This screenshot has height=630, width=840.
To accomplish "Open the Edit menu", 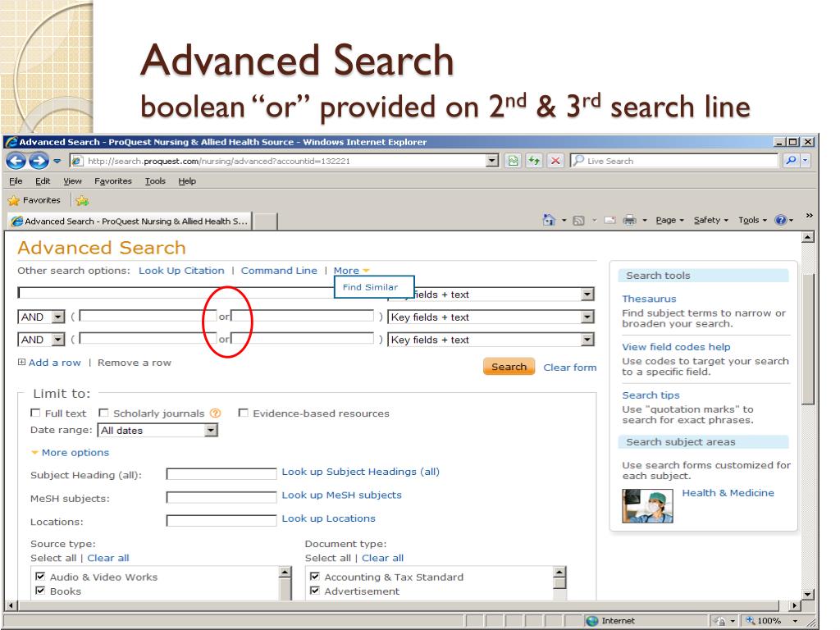I will click(x=43, y=181).
